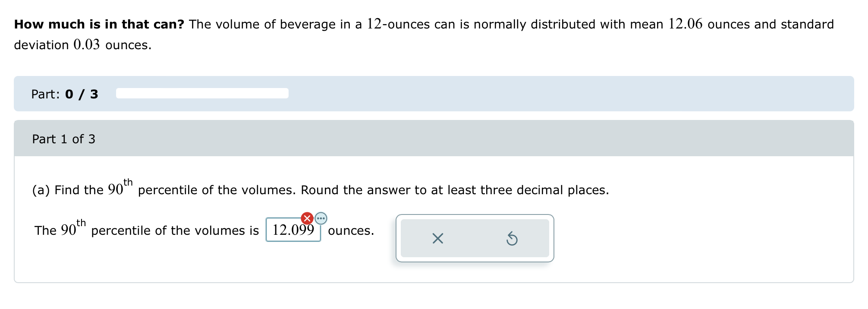Click the clear-answer control in the tools box
The height and width of the screenshot is (309, 868).
pos(437,239)
